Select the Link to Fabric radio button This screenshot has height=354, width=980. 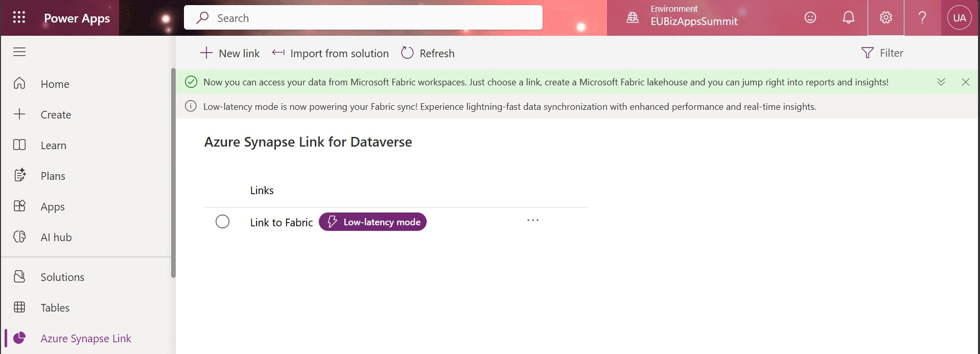(x=222, y=222)
